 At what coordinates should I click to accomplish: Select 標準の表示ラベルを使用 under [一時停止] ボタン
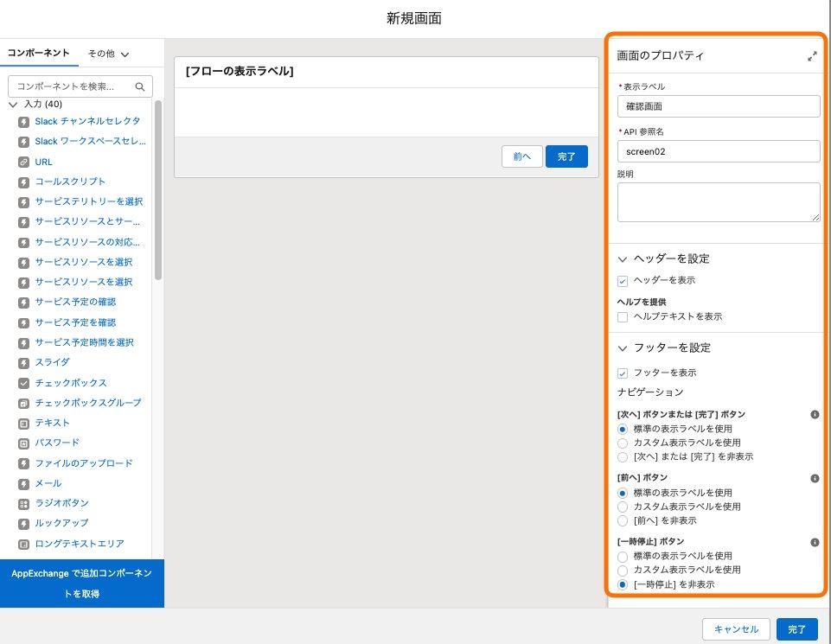(x=623, y=557)
